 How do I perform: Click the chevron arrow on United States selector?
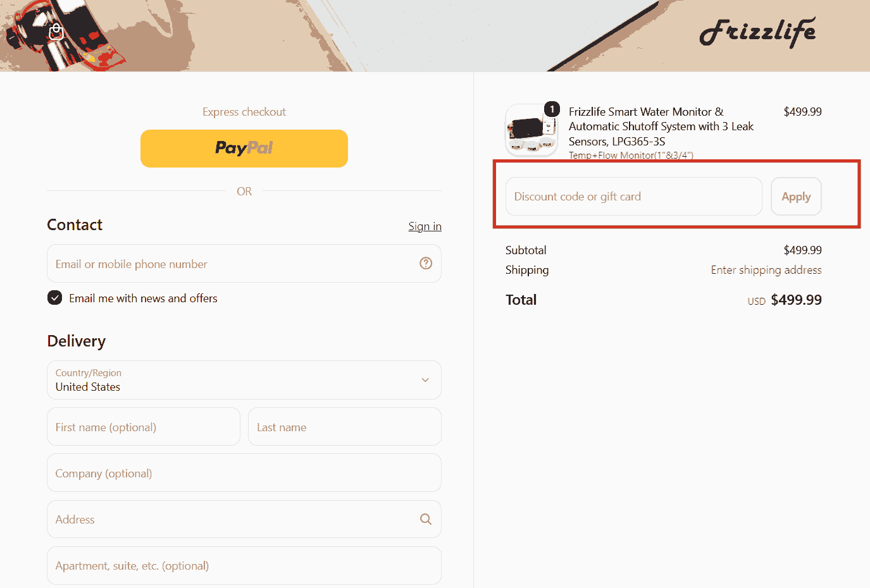click(425, 380)
